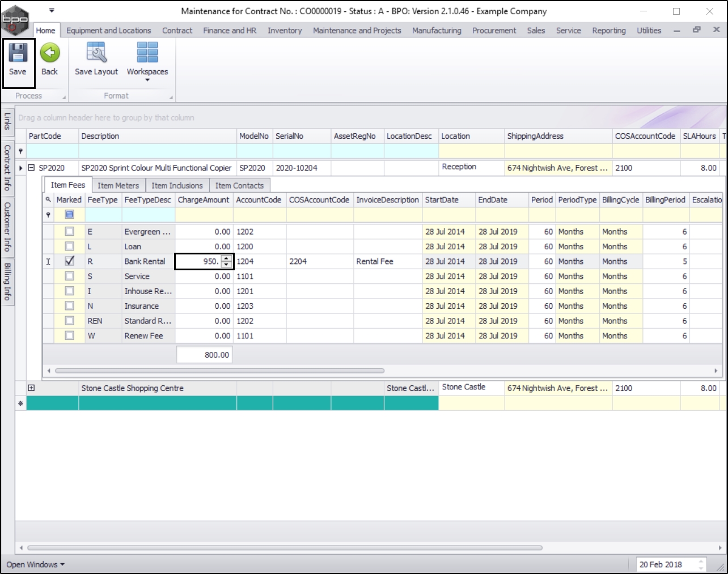Open the Maintenance and Projects tab
Image resolution: width=728 pixels, height=574 pixels.
point(357,31)
